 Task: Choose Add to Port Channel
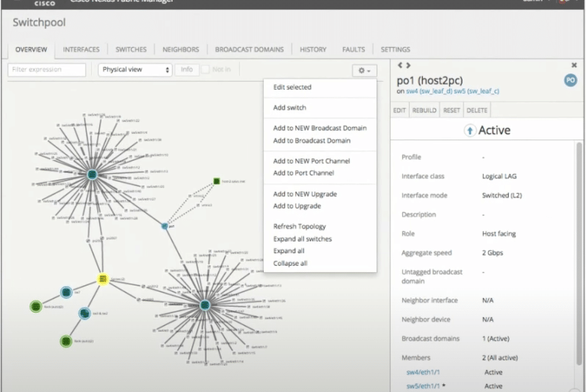click(320, 173)
